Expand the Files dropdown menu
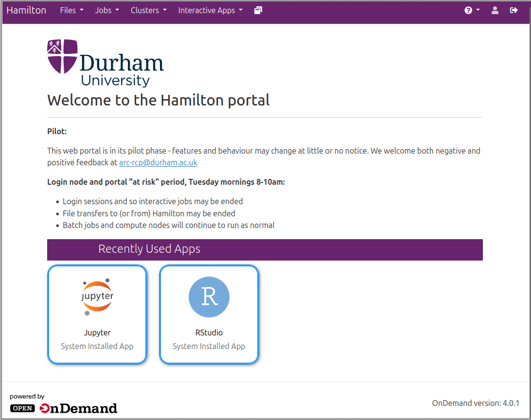Image resolution: width=531 pixels, height=420 pixels. point(71,11)
